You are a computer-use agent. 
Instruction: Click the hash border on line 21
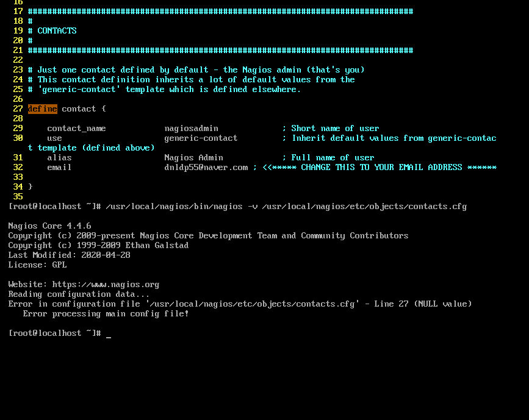[221, 51]
